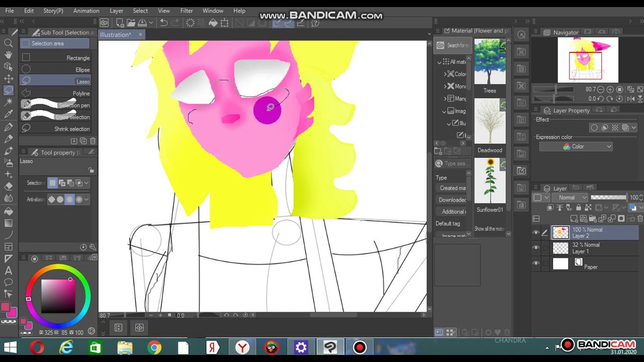Toggle border effect circle in Layer Property
The width and height of the screenshot is (644, 362).
click(x=594, y=128)
